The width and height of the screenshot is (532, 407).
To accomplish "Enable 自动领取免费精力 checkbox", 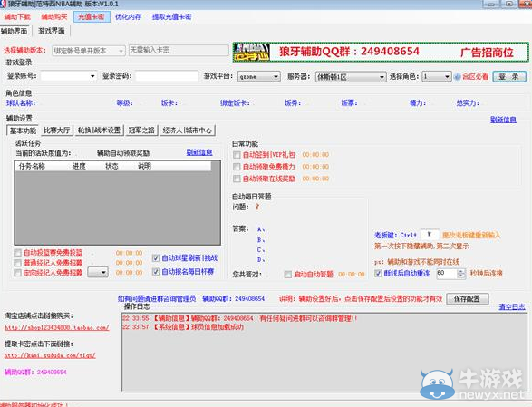I will (x=237, y=167).
